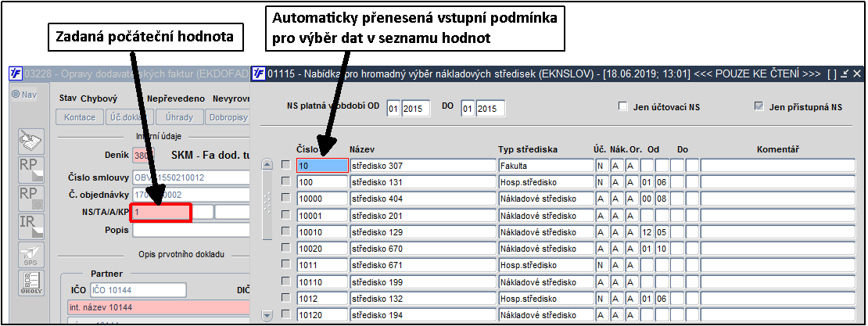Click Název cell středisko 199

423,282
